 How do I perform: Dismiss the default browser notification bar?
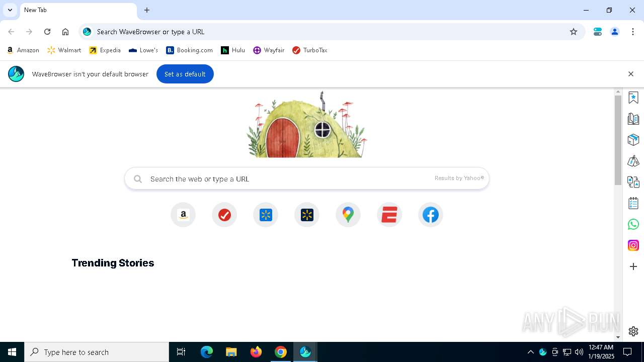click(631, 74)
